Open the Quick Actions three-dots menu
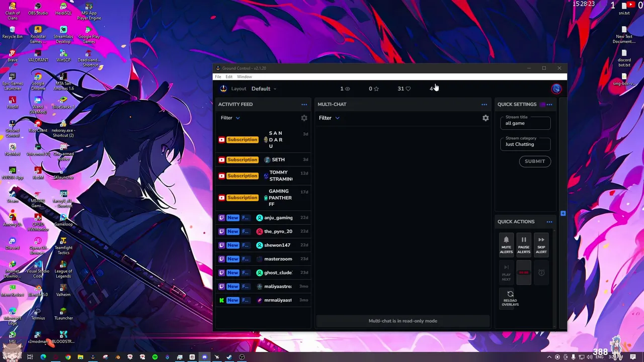The image size is (644, 362). pos(549,222)
